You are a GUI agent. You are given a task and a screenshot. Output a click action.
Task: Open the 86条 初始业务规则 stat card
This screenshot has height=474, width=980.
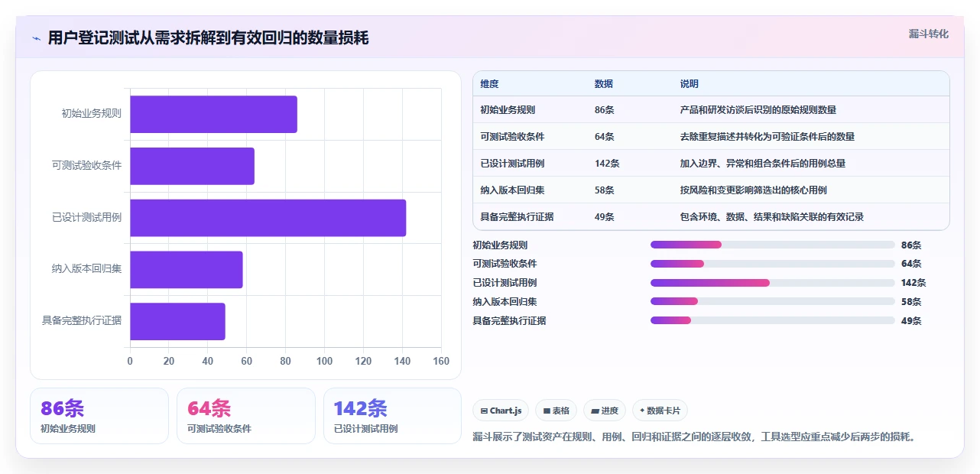tap(99, 416)
